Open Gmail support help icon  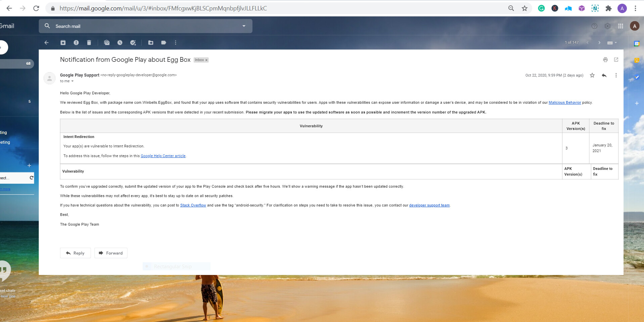tap(594, 26)
